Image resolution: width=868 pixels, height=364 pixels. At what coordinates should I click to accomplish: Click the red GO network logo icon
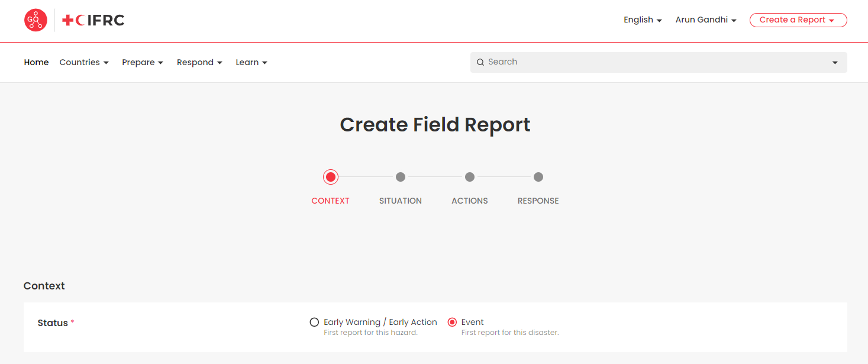tap(36, 20)
